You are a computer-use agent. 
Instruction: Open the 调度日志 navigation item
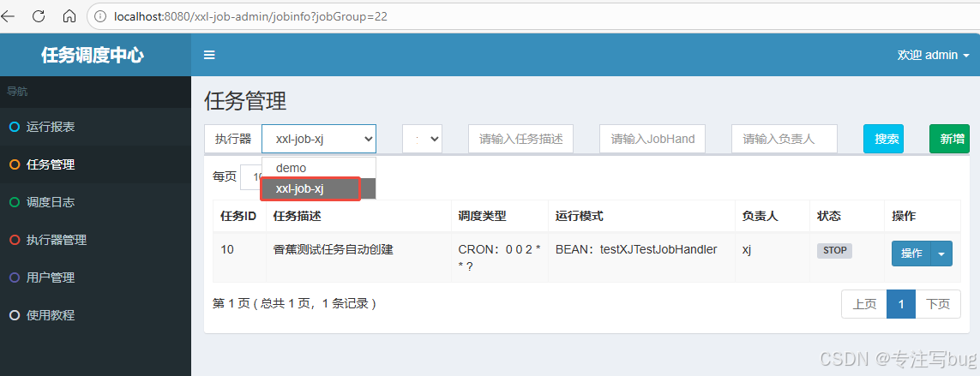[x=96, y=202]
